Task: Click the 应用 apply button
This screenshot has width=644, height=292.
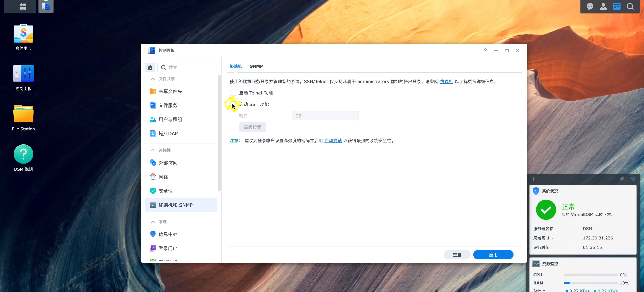Action: pyautogui.click(x=493, y=254)
